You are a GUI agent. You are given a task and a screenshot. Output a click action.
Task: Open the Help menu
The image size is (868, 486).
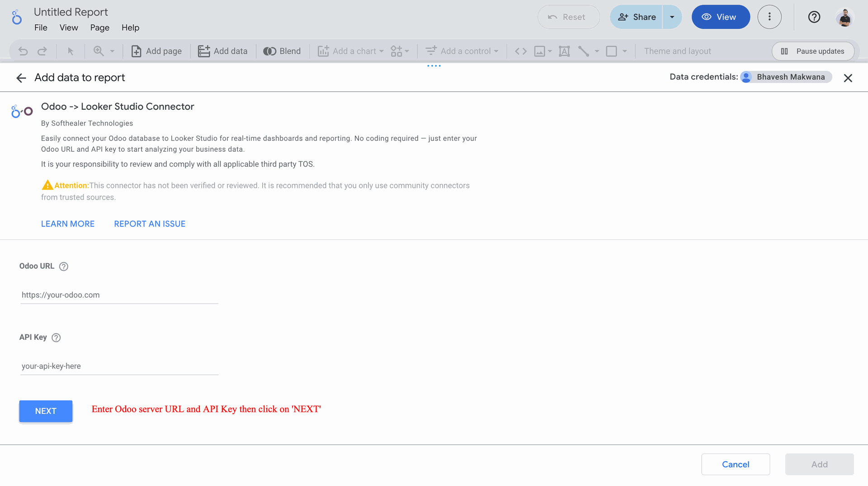pyautogui.click(x=130, y=28)
